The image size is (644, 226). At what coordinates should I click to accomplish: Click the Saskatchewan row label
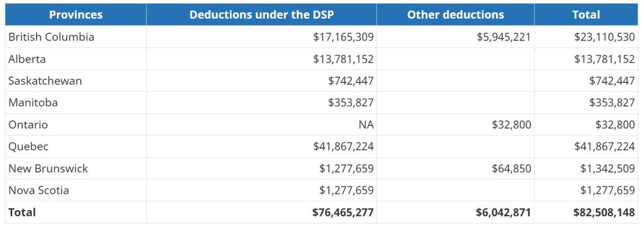pos(45,81)
